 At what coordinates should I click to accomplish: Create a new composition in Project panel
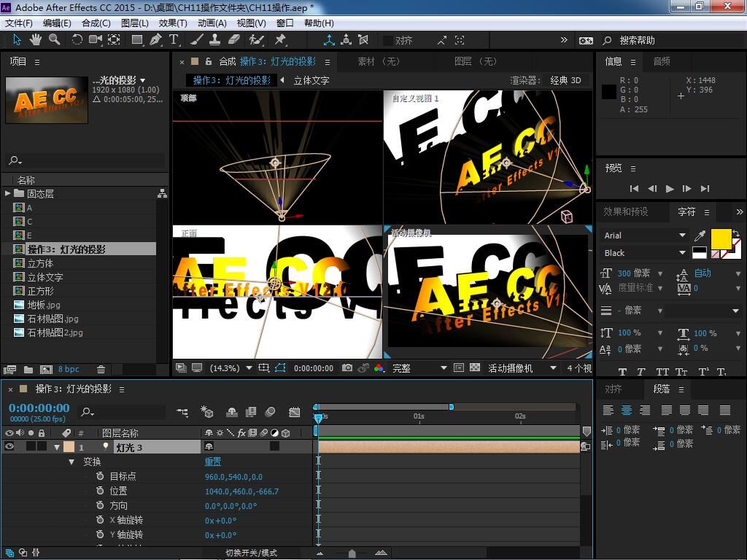[x=46, y=370]
